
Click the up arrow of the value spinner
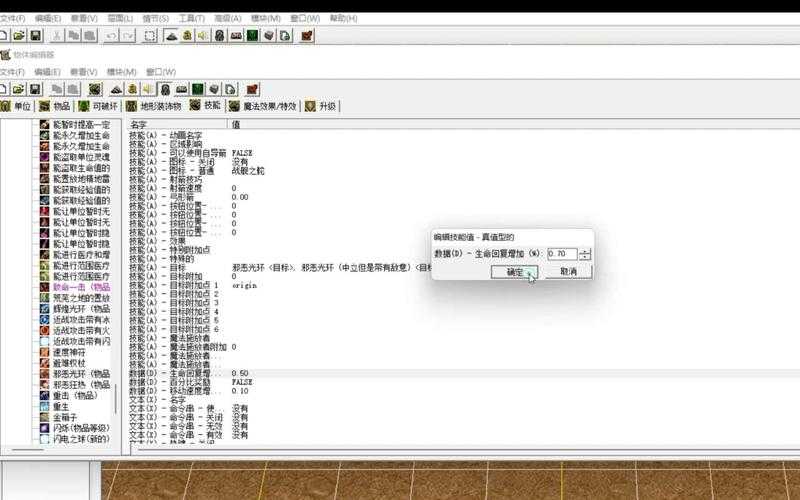(585, 251)
